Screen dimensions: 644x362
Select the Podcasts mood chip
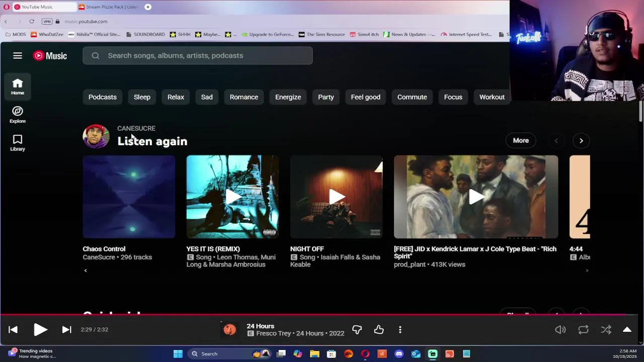click(x=103, y=97)
